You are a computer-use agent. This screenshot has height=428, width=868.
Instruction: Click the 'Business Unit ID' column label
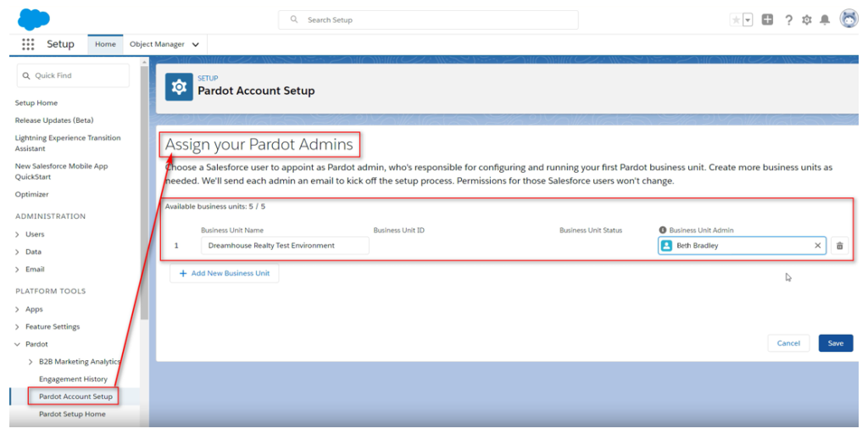[x=398, y=230]
